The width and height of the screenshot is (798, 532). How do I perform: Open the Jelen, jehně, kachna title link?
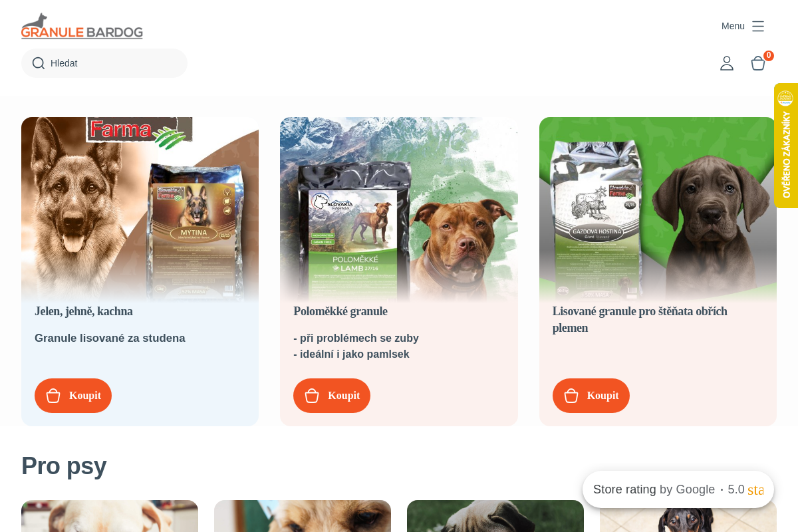point(84,311)
